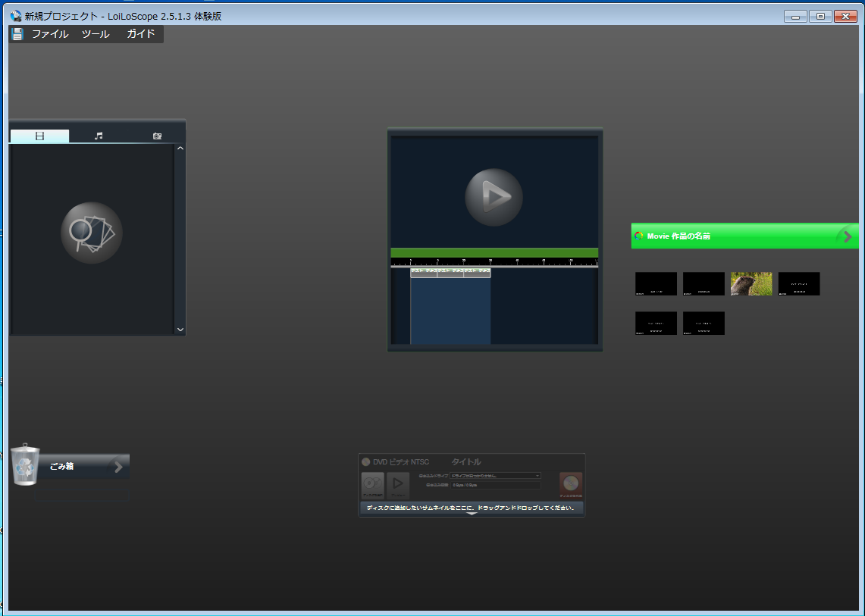Open the ツール menu
This screenshot has width=865, height=616.
coord(96,34)
